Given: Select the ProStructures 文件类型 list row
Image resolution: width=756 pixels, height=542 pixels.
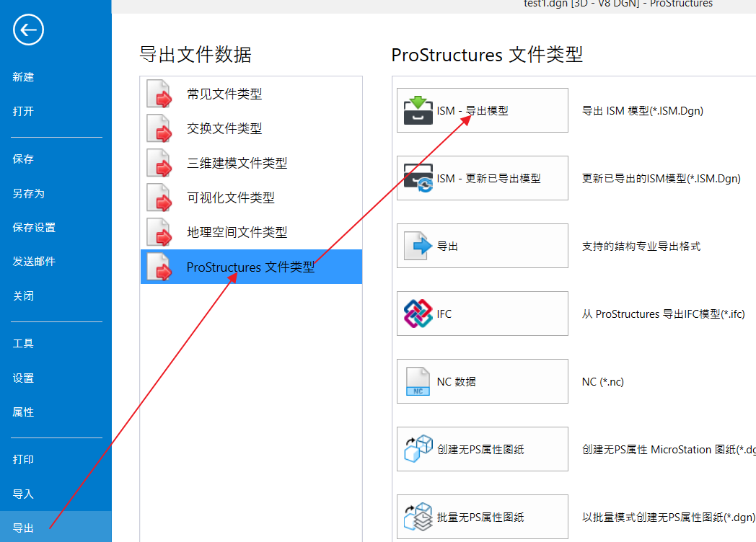Looking at the screenshot, I should click(x=251, y=267).
